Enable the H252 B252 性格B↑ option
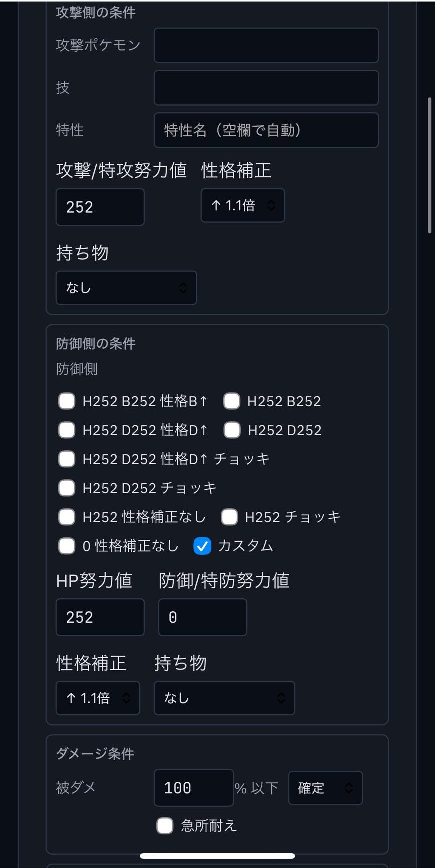This screenshot has height=868, width=435. click(66, 401)
